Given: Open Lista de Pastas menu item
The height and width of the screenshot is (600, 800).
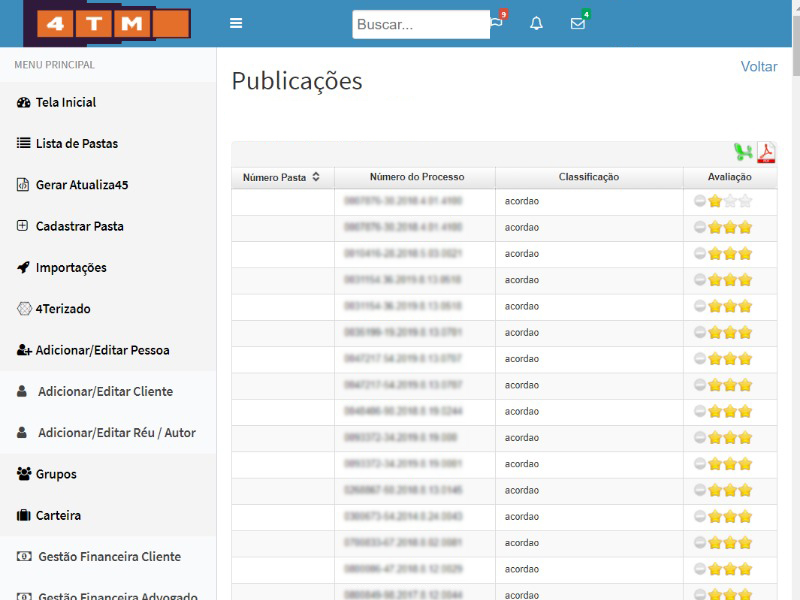Looking at the screenshot, I should click(77, 143).
